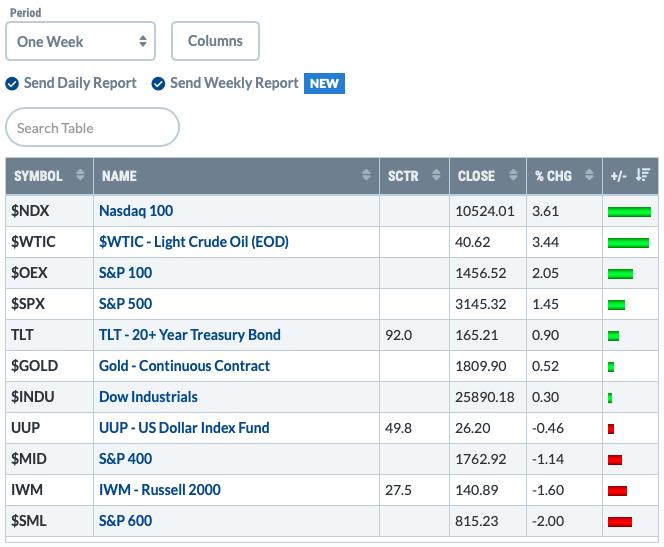This screenshot has width=664, height=547.
Task: Open the IWM - Russell 2000 link
Action: pyautogui.click(x=160, y=489)
